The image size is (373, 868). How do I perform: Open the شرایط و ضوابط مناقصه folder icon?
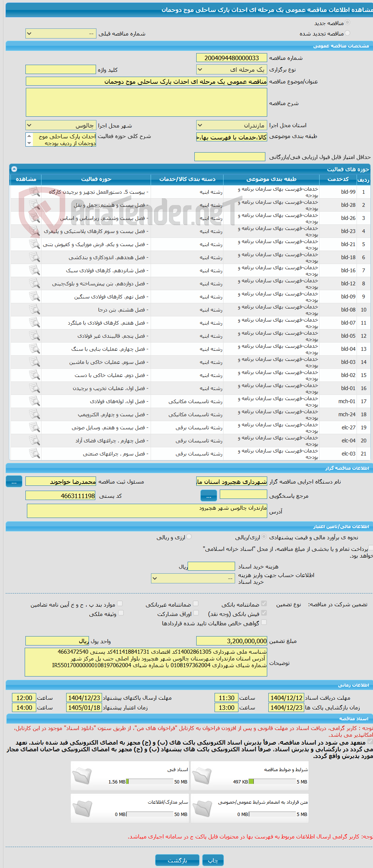click(202, 776)
